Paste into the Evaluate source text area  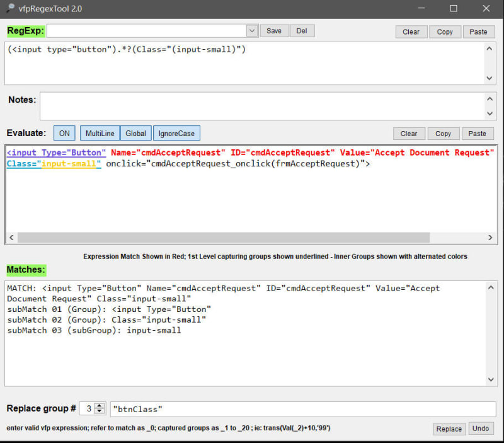click(478, 134)
